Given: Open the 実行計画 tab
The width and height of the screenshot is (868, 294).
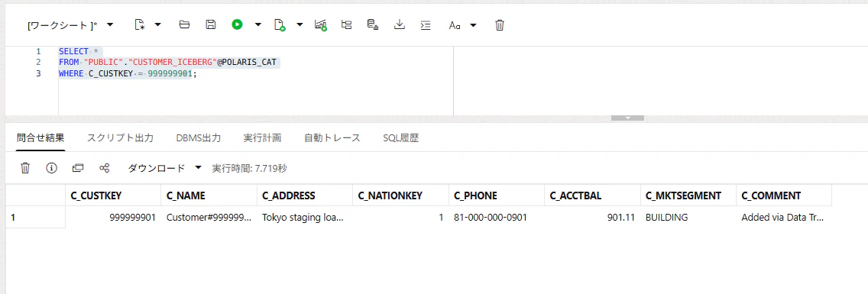Looking at the screenshot, I should 262,138.
